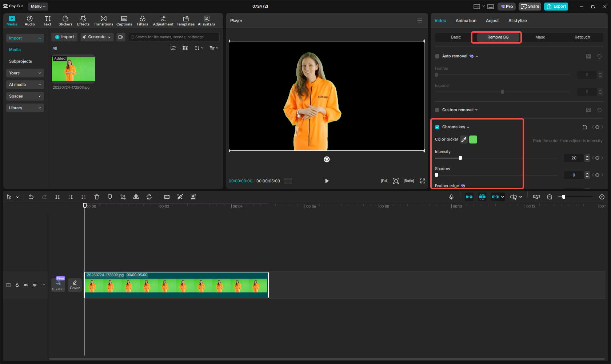
Task: Expand the AI media dropdown in sidebar
Action: click(25, 85)
